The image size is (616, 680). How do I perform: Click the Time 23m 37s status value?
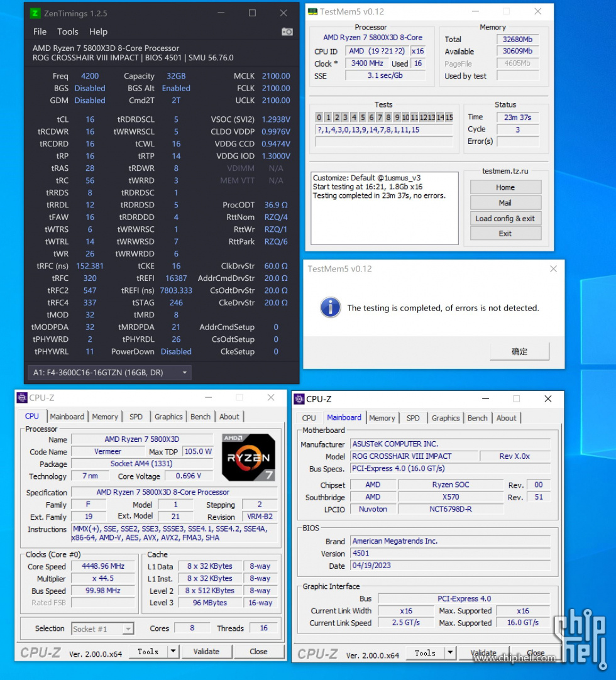(x=517, y=117)
